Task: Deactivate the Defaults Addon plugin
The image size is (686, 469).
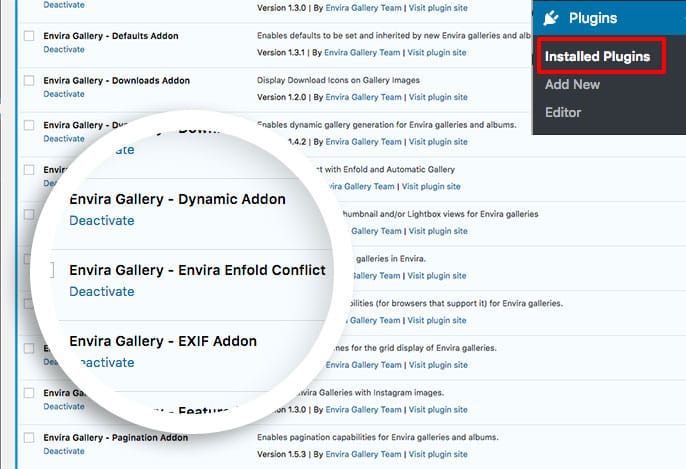Action: point(64,49)
